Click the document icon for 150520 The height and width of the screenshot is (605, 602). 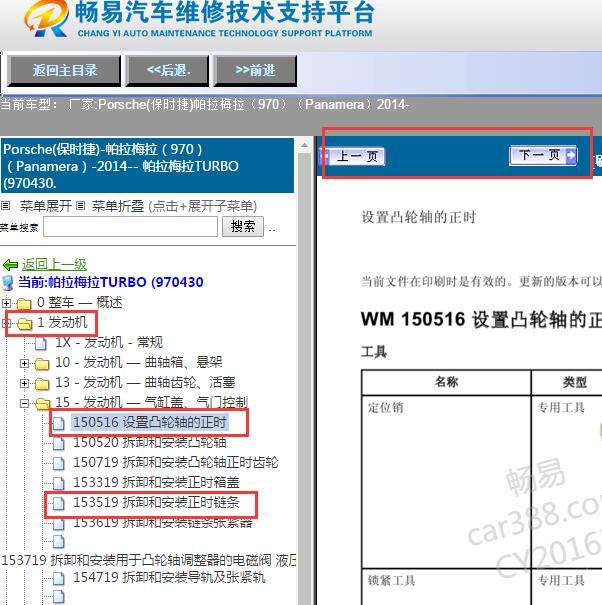click(59, 443)
